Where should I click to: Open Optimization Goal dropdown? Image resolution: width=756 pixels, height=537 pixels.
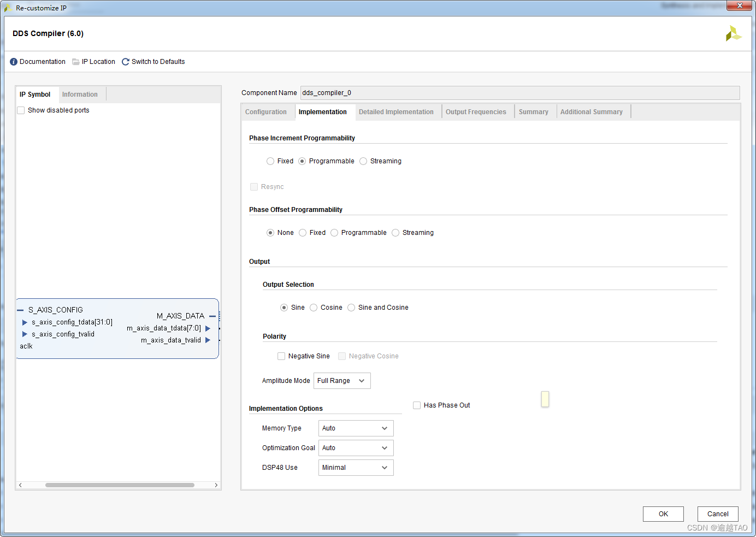click(356, 448)
